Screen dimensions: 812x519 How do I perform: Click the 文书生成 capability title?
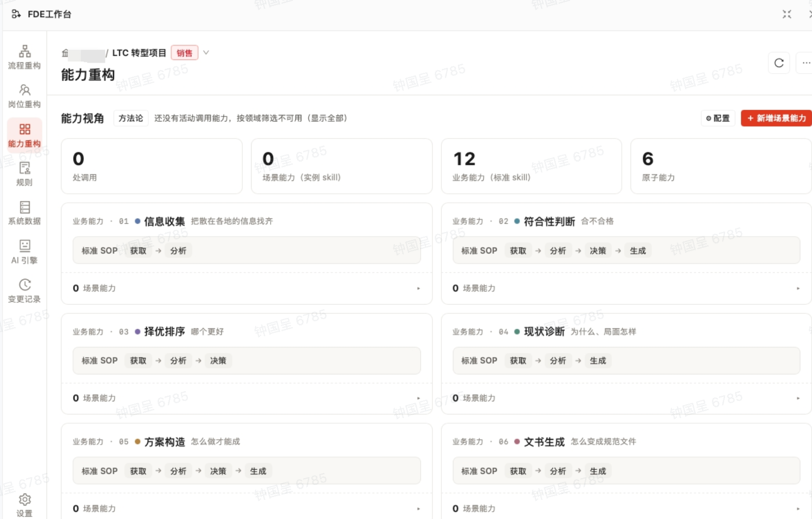tap(545, 442)
